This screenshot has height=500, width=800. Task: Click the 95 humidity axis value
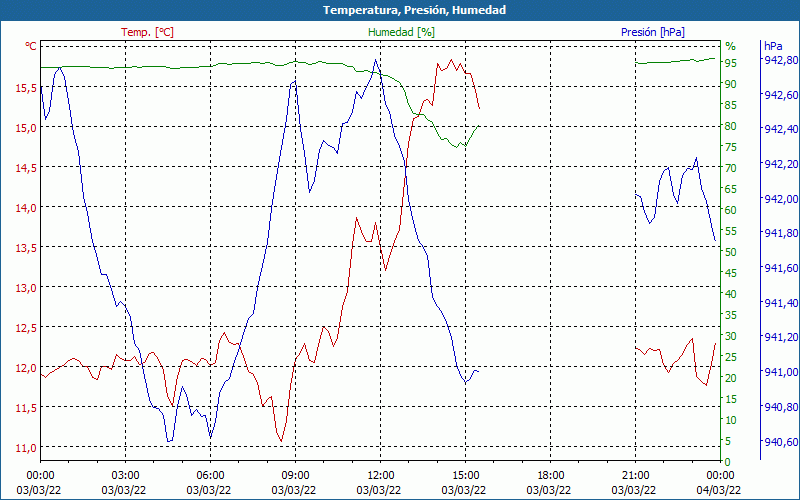pyautogui.click(x=731, y=63)
